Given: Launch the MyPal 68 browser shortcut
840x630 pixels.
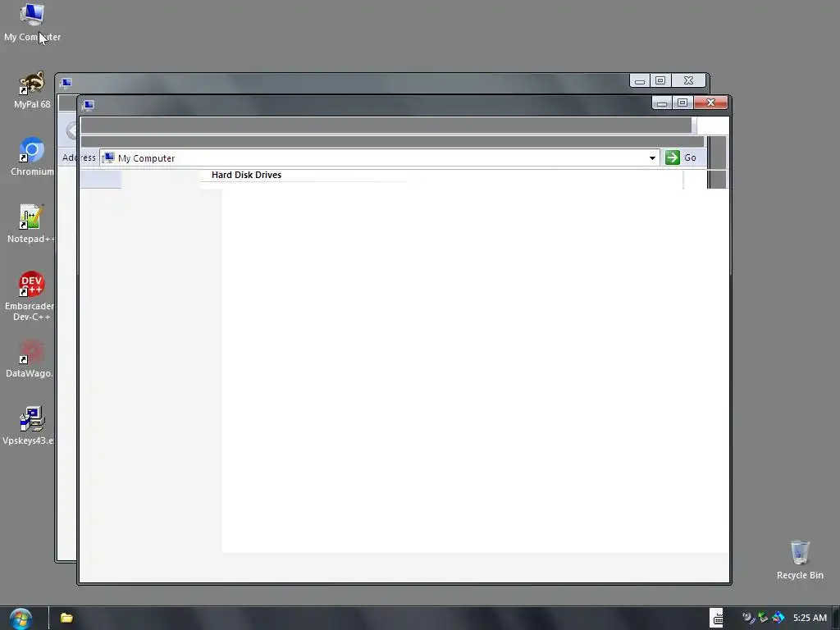Looking at the screenshot, I should pos(32,90).
